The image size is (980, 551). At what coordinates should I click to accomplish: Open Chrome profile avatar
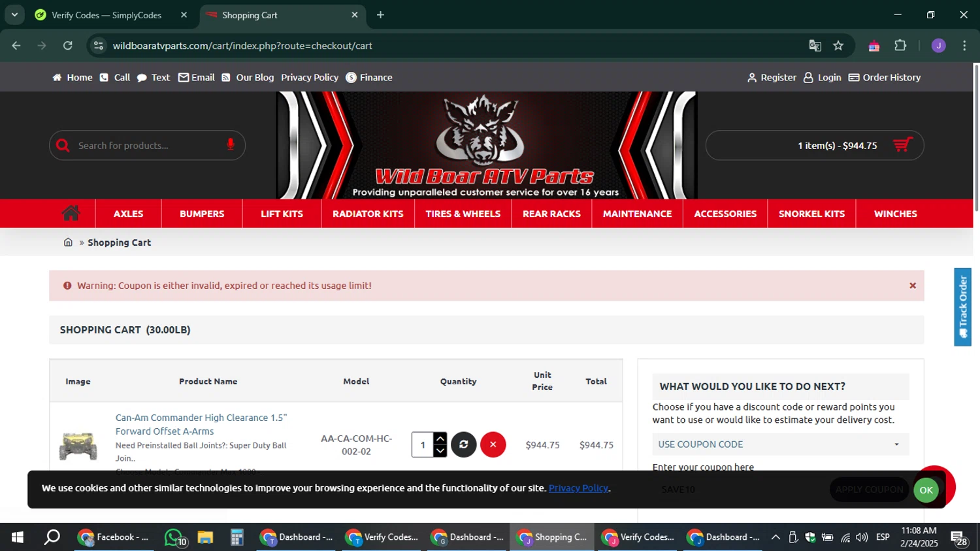[938, 46]
